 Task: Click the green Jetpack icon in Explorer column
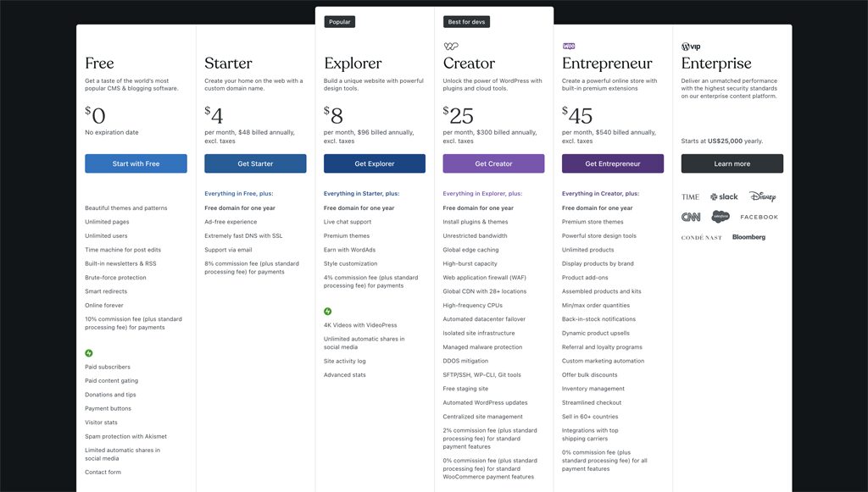[328, 312]
